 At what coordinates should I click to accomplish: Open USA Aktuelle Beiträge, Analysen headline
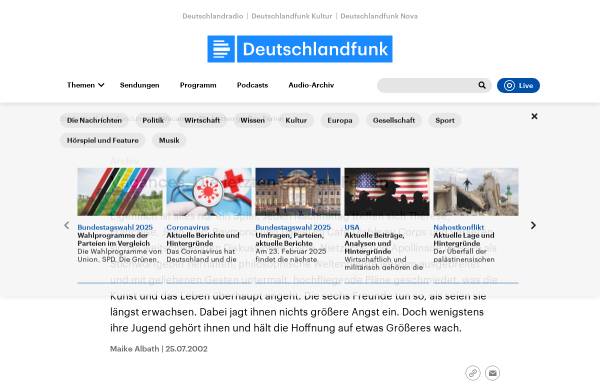(374, 243)
